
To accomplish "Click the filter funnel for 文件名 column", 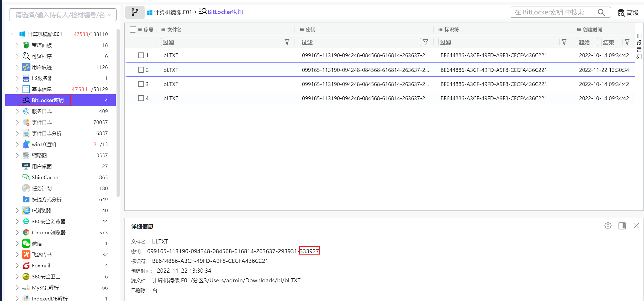I will tap(287, 42).
